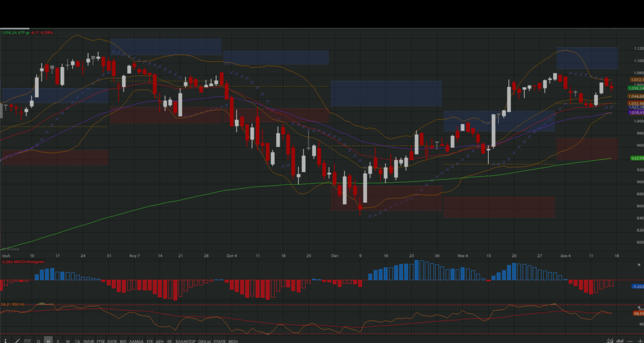
Task: Open the ΓΔ index tab
Action: [78, 341]
